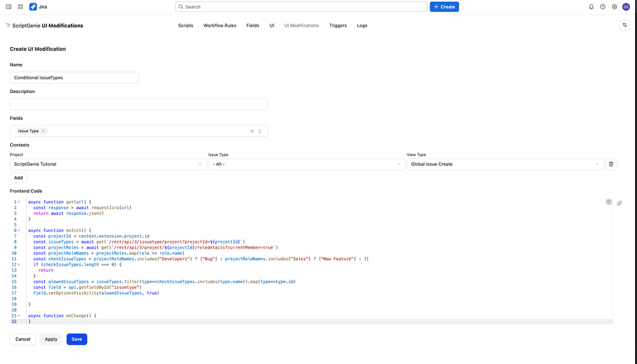Open the Triggers tab

point(338,25)
